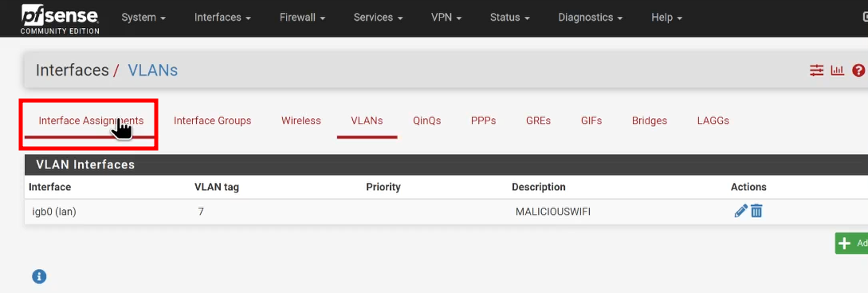This screenshot has height=293, width=868.
Task: Open the service settings sliders icon
Action: [817, 70]
